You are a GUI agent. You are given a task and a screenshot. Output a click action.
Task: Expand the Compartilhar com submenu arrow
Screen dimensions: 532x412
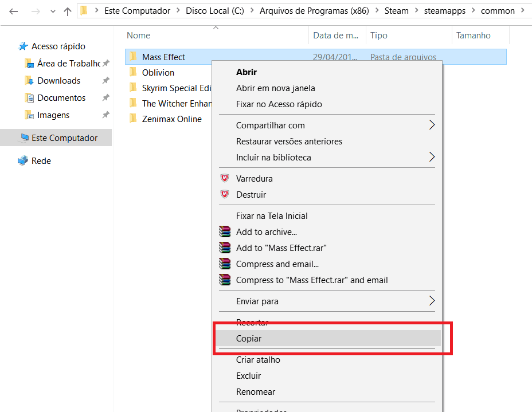432,125
